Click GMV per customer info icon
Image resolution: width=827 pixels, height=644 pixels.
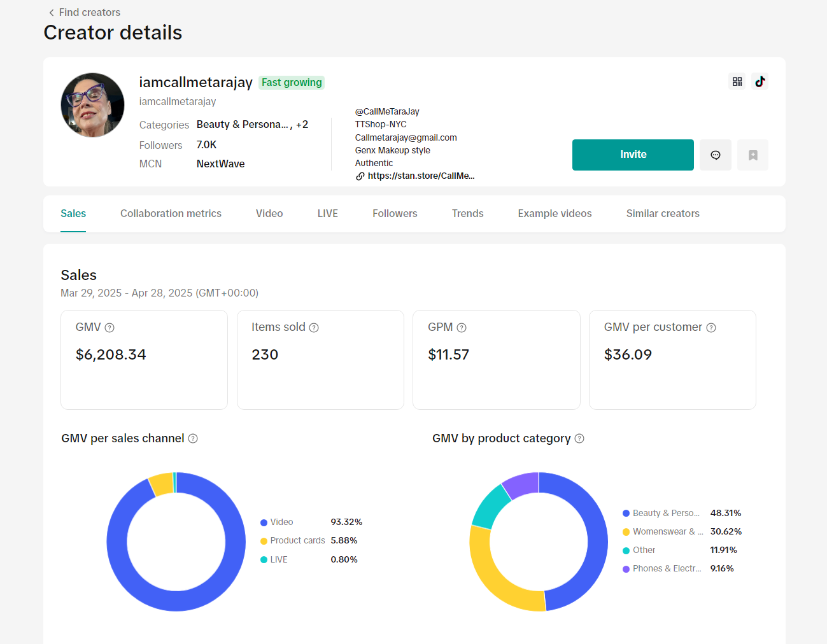pos(711,328)
